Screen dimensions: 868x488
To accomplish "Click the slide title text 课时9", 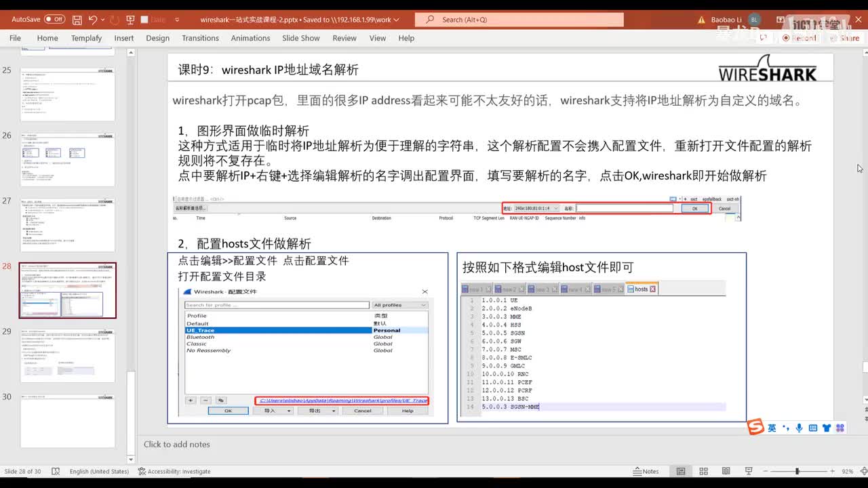I will [268, 69].
